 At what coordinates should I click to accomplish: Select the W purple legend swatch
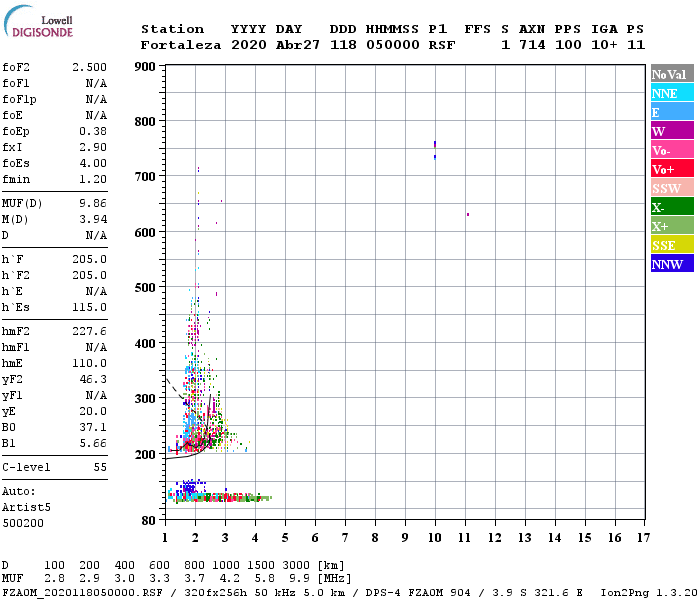tap(672, 131)
